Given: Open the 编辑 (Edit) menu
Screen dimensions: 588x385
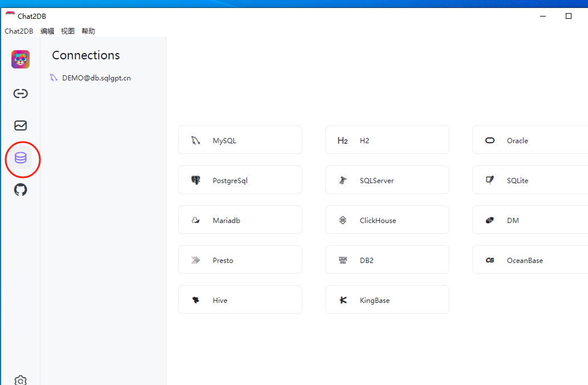Looking at the screenshot, I should coord(47,31).
